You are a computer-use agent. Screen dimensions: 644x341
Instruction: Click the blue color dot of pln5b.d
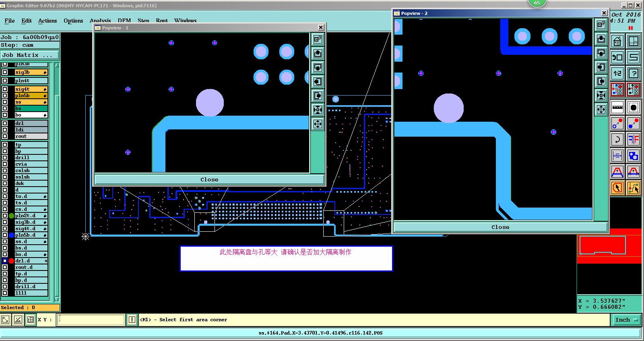pos(11,235)
